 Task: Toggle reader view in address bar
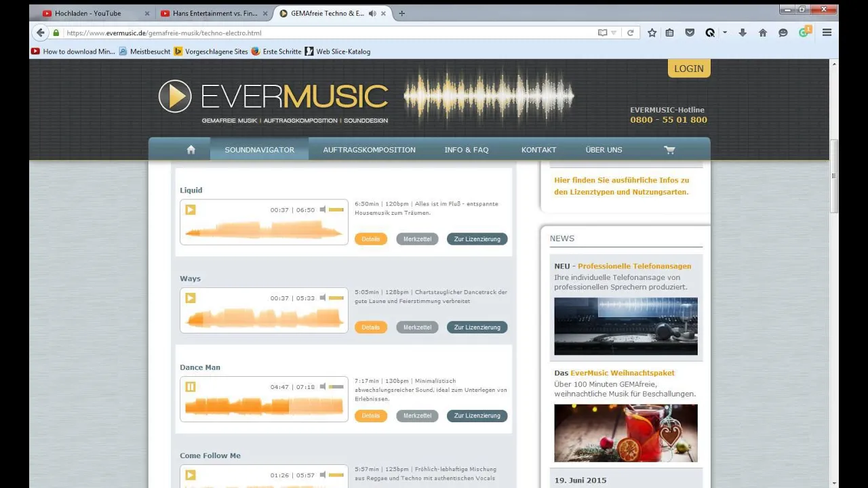[x=602, y=33]
